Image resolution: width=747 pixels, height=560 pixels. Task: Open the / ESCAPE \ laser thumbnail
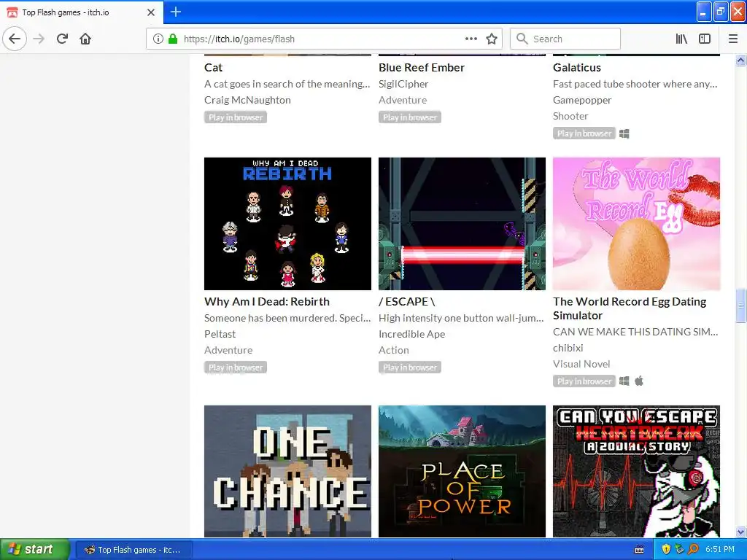[x=462, y=224]
